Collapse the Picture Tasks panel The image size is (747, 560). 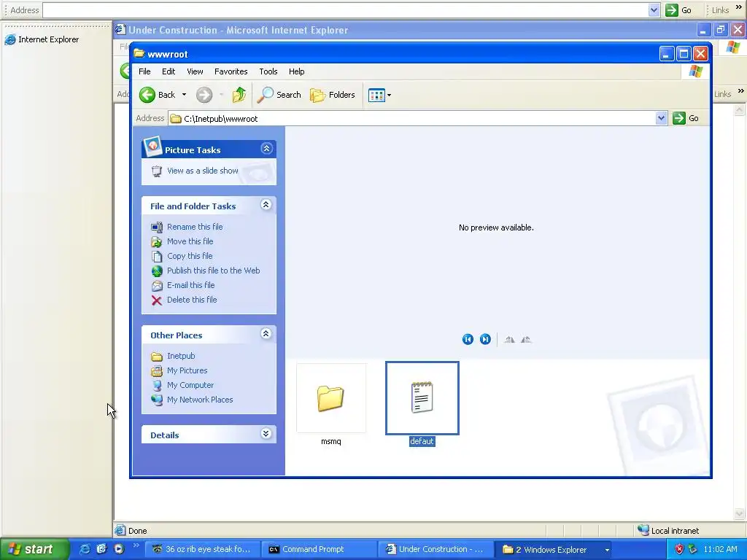(266, 149)
